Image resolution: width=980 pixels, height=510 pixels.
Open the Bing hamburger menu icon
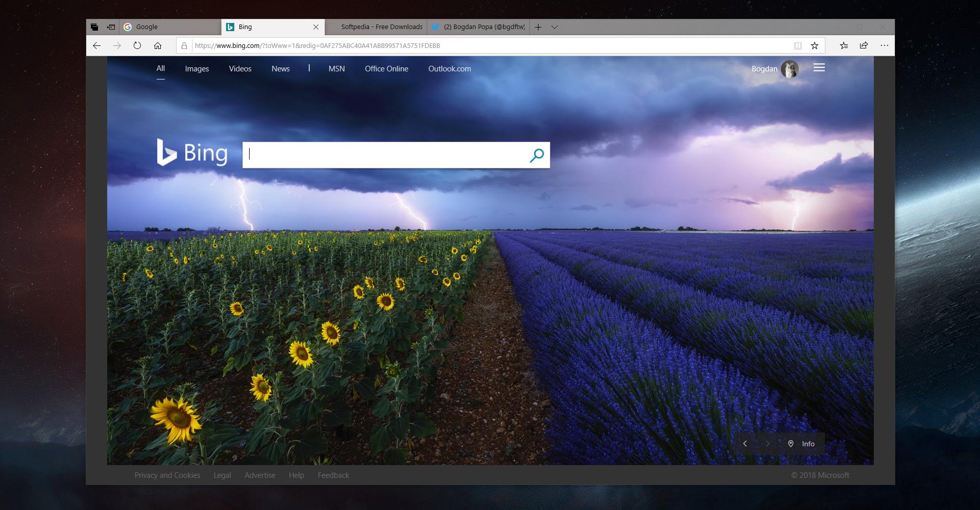[819, 67]
